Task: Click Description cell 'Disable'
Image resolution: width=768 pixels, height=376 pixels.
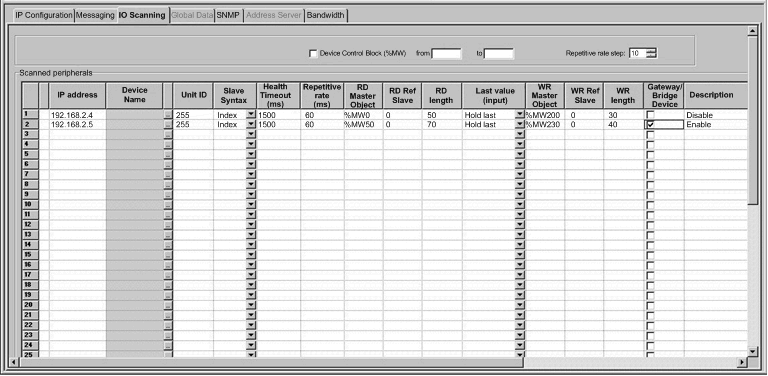Action: [716, 115]
